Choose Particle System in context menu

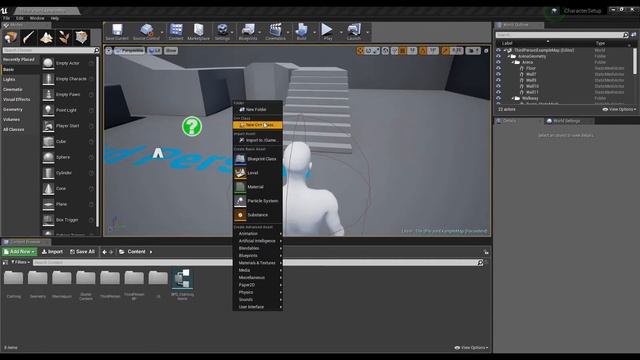tap(258, 201)
